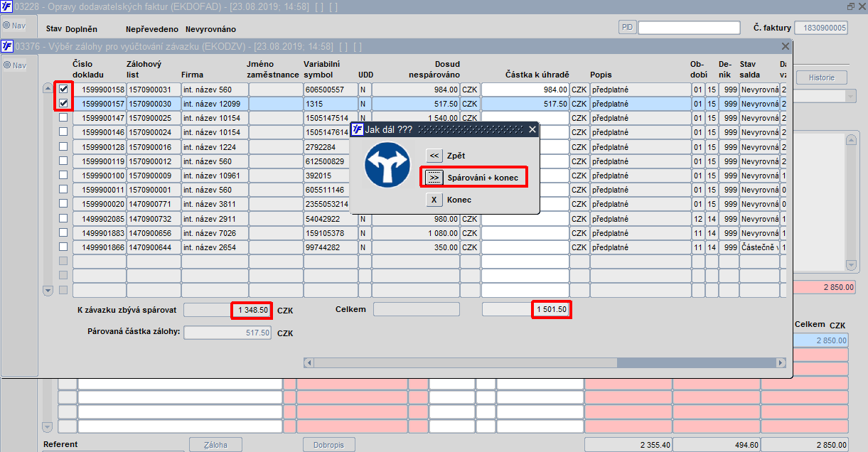868x452 pixels.
Task: Click the Historie button
Action: point(823,77)
